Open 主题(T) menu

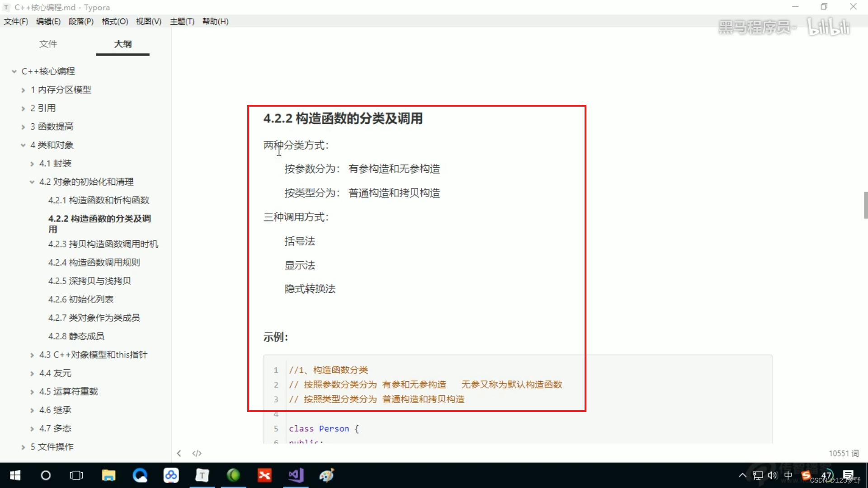click(x=182, y=21)
